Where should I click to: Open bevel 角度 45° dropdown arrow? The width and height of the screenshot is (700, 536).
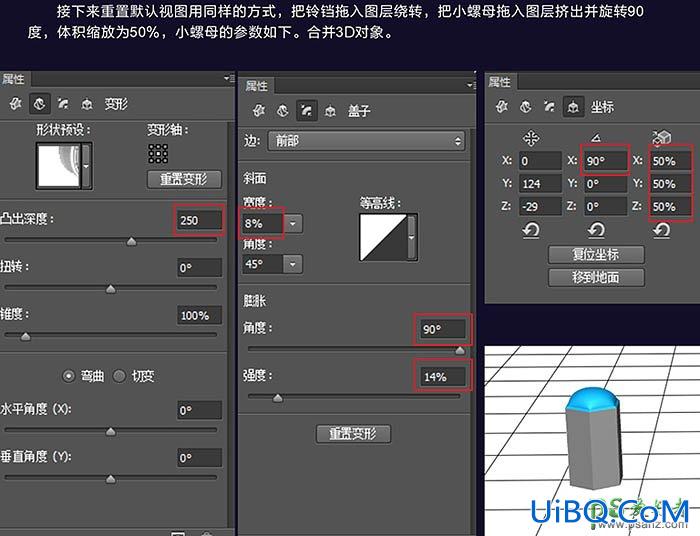[293, 264]
